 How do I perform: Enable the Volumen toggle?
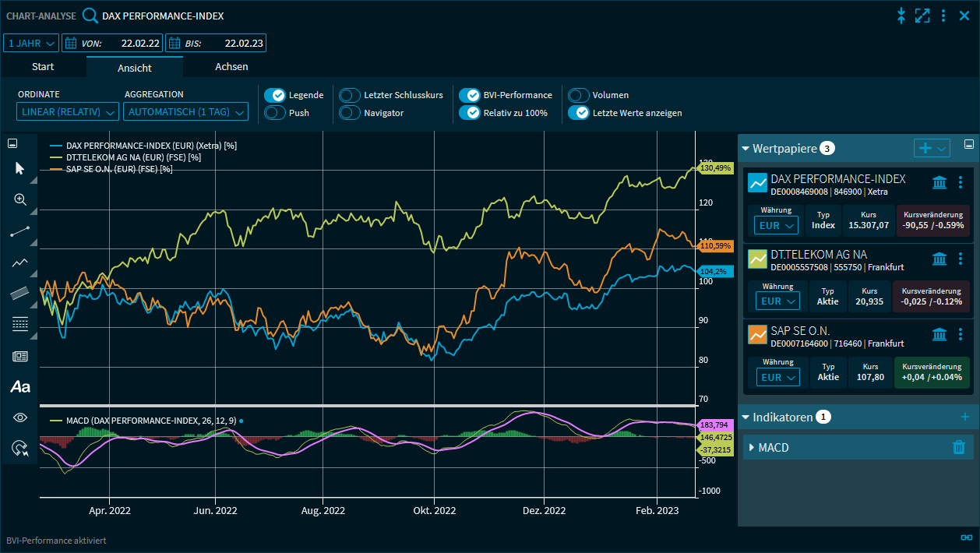click(x=579, y=95)
